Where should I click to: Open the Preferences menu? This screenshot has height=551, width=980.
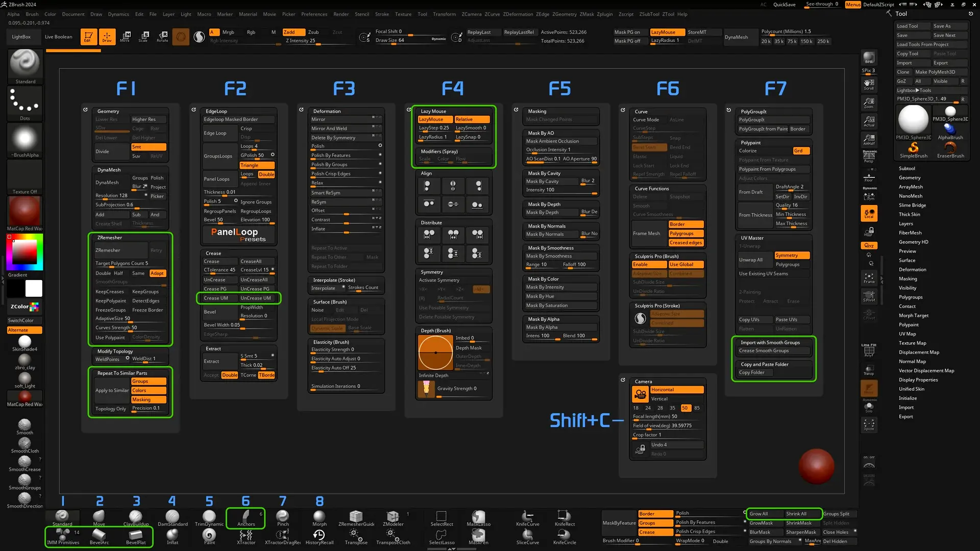pos(314,14)
